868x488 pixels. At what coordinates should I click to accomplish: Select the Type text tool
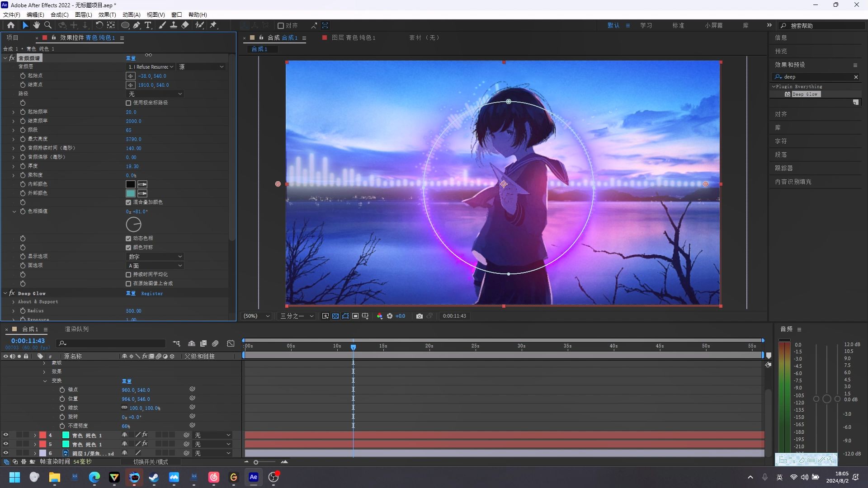click(x=148, y=25)
